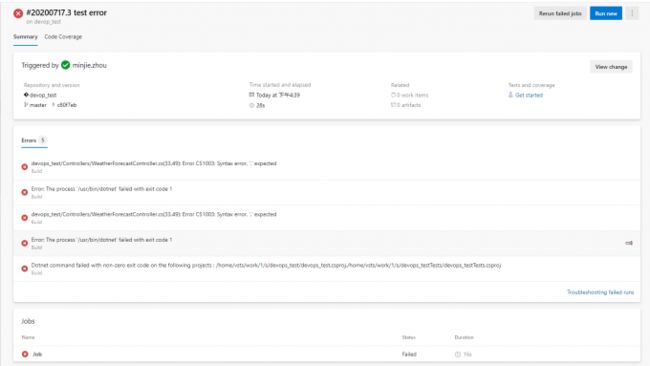The image size is (650, 366).
Task: Click the job duration clock icon
Action: [458, 354]
